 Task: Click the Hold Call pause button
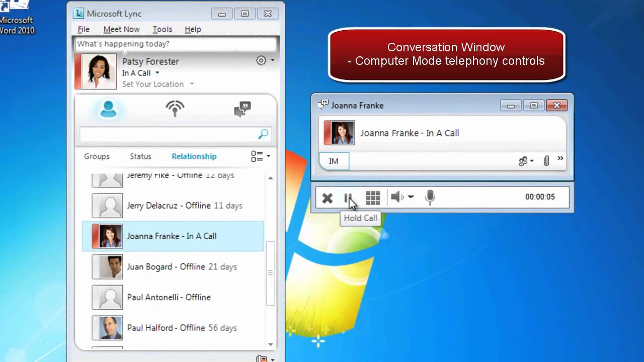(x=348, y=198)
